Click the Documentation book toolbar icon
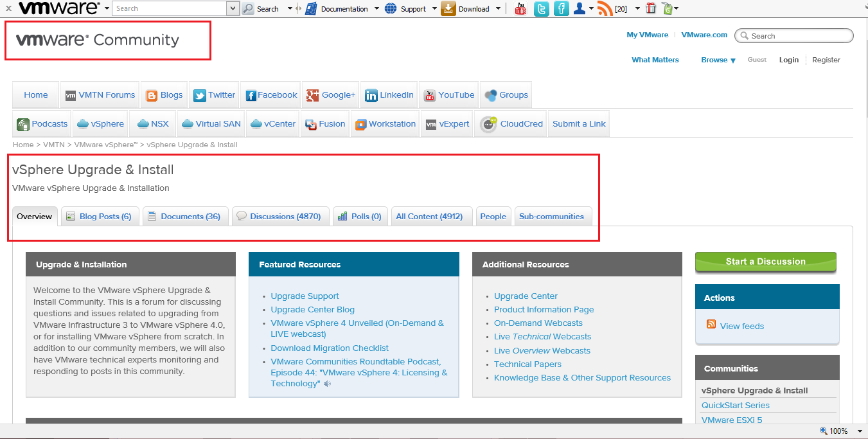 click(x=311, y=8)
